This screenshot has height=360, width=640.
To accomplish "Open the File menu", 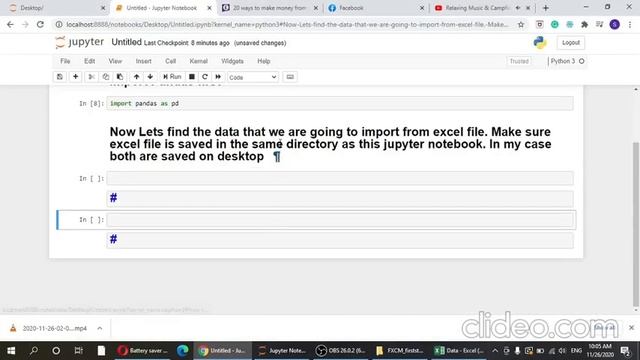I will point(65,61).
